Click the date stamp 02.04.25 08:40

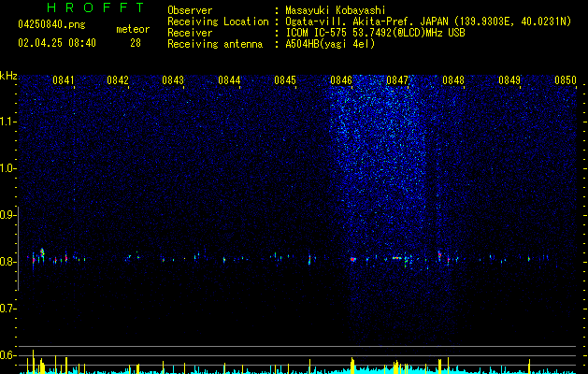click(x=57, y=43)
